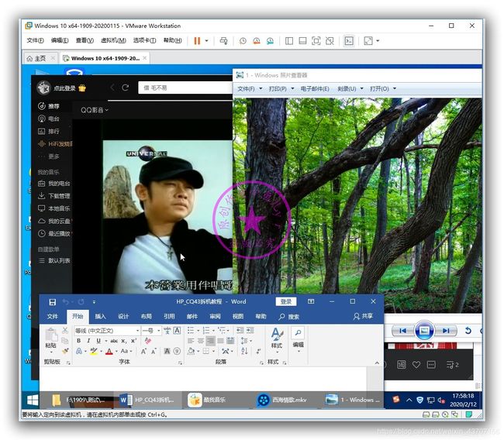Click the bullets list icon in Word

(190, 330)
